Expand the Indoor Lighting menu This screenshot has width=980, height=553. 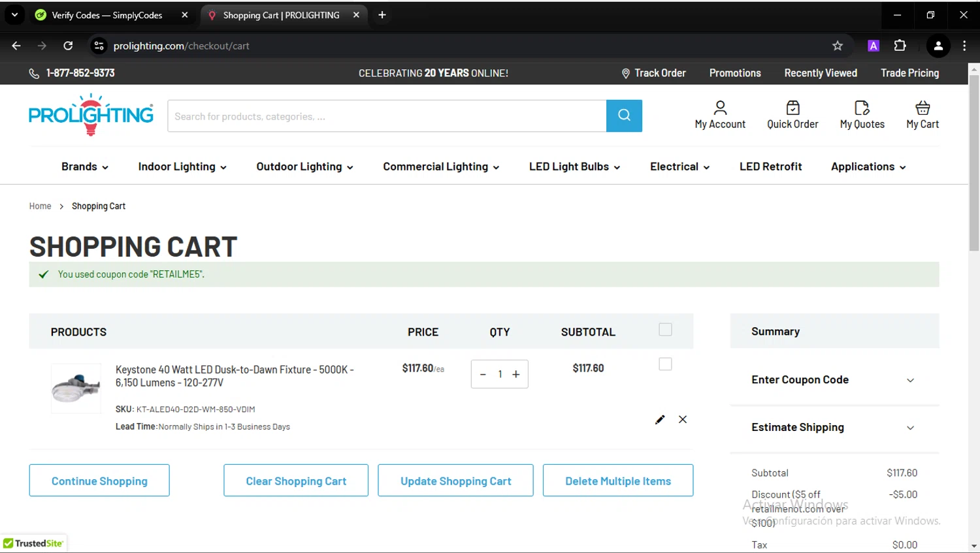[182, 166]
